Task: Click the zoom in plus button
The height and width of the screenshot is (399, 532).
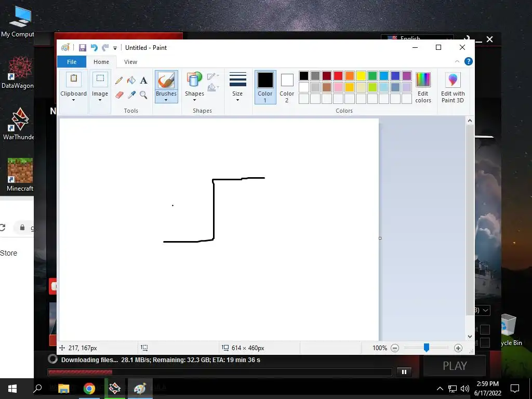Action: click(x=458, y=348)
